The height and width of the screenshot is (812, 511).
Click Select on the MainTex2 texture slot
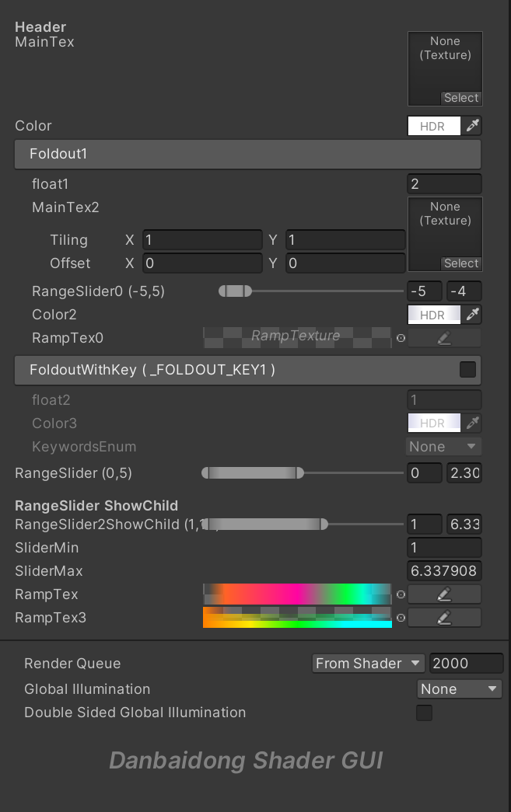(x=460, y=263)
